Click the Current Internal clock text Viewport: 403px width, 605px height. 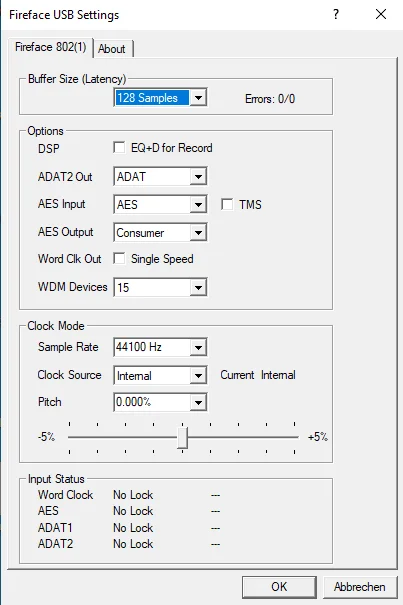(x=258, y=375)
